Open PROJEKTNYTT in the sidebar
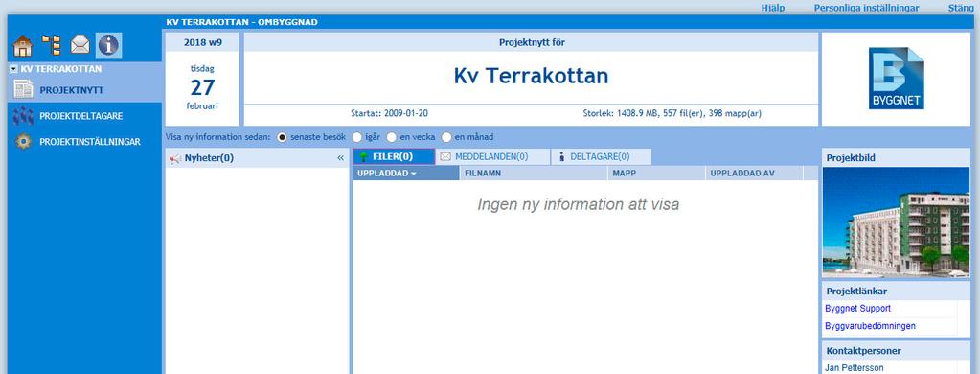980x374 pixels. (x=71, y=90)
